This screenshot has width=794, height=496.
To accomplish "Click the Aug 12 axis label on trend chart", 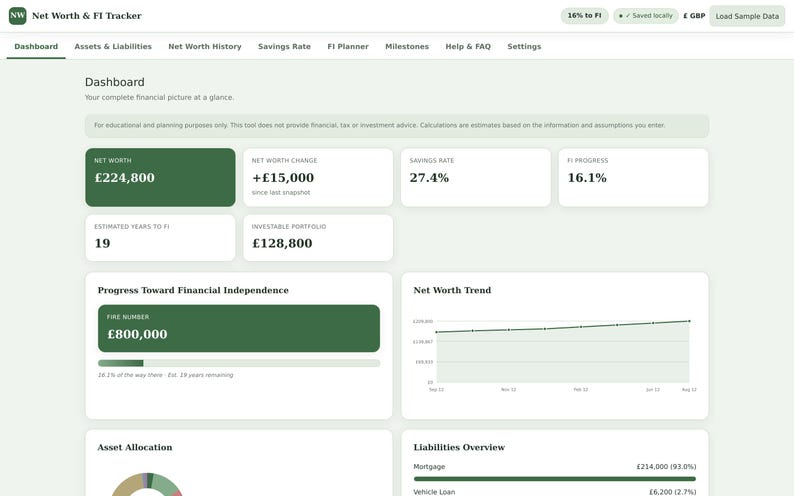I will point(689,390).
